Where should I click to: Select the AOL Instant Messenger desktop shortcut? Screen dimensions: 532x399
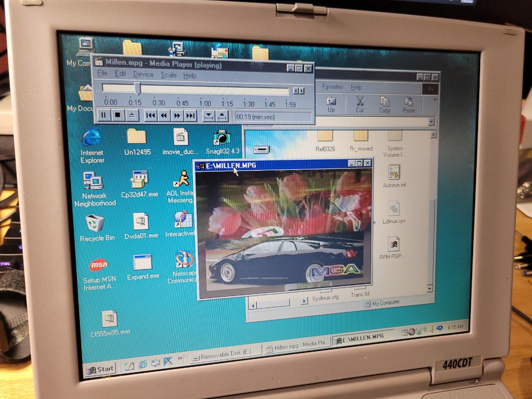181,187
